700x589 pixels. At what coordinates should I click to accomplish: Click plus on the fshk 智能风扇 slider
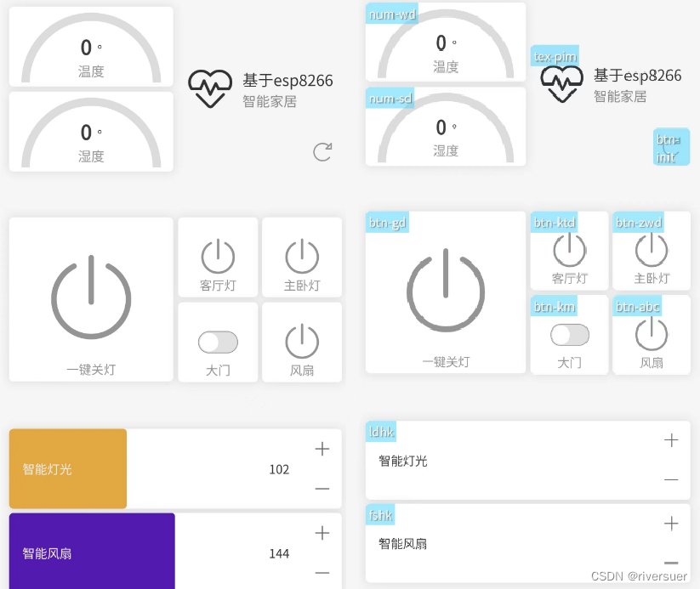click(671, 524)
